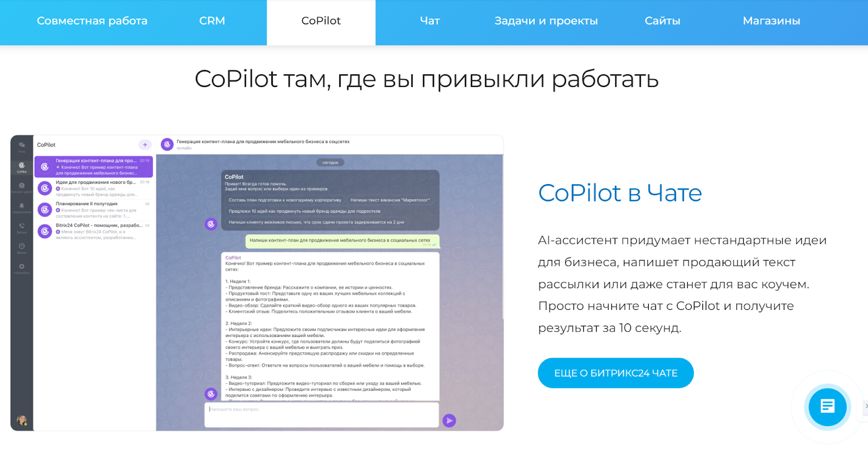Choose 'Напиши клиенту вежливое письмо' prompt
This screenshot has height=457, width=868.
(x=316, y=222)
